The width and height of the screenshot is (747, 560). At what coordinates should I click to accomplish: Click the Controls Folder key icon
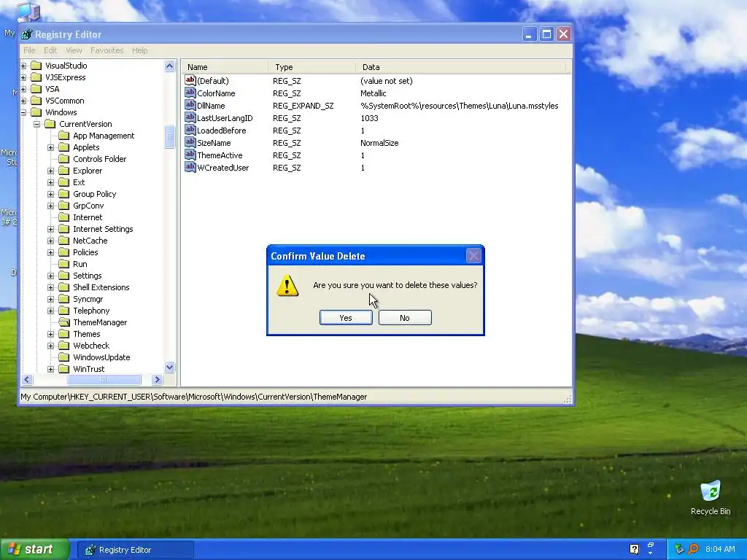click(x=64, y=159)
